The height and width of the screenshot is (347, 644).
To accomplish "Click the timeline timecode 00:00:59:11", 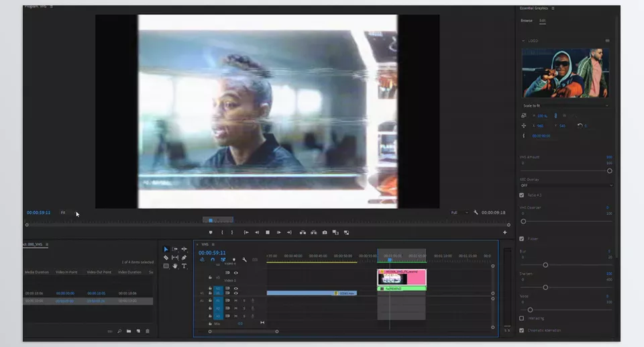I will (x=212, y=253).
